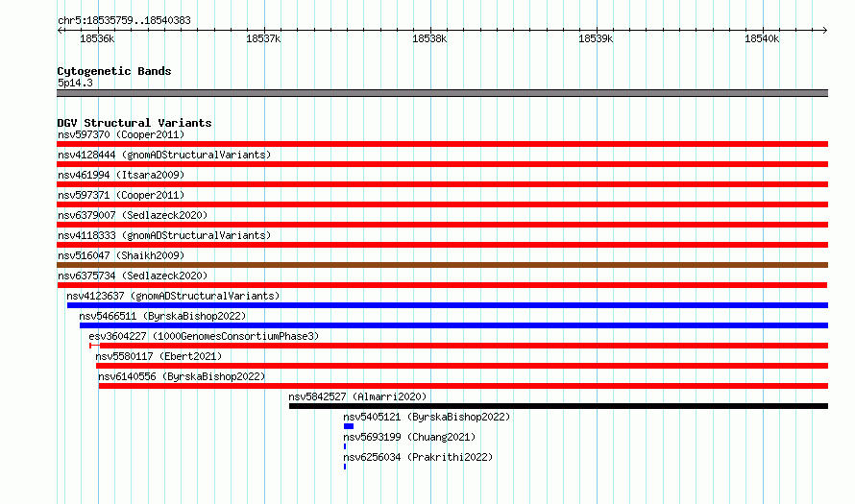Open the nsv516047 (Shaikh2009) label

click(x=121, y=255)
